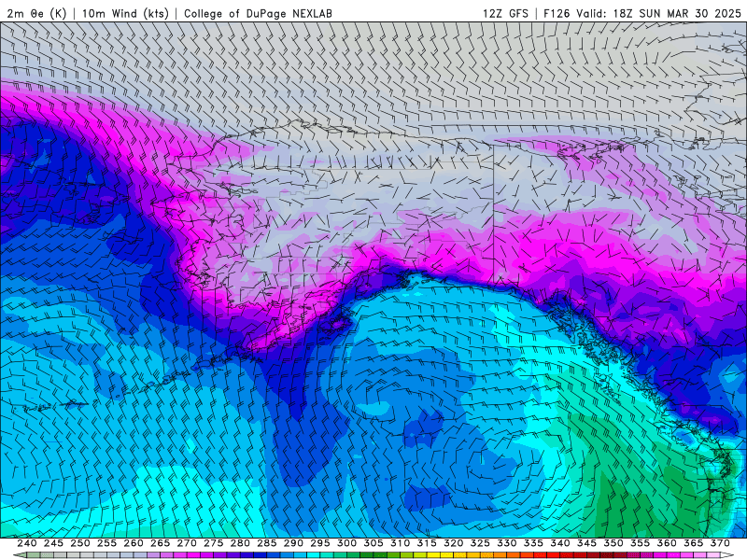Click the 325 color scale label
This screenshot has height=560, width=747.
click(480, 543)
